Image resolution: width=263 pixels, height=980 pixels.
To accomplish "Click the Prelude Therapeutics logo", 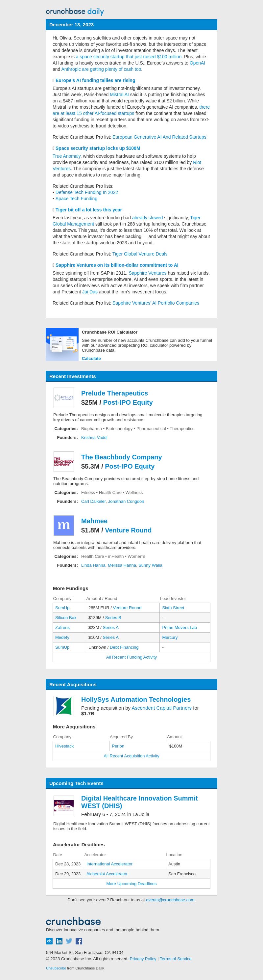I will pyautogui.click(x=63, y=397).
